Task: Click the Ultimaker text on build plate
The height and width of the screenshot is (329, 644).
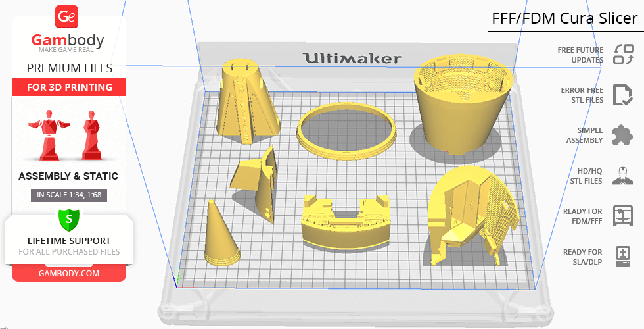Action: (x=352, y=58)
